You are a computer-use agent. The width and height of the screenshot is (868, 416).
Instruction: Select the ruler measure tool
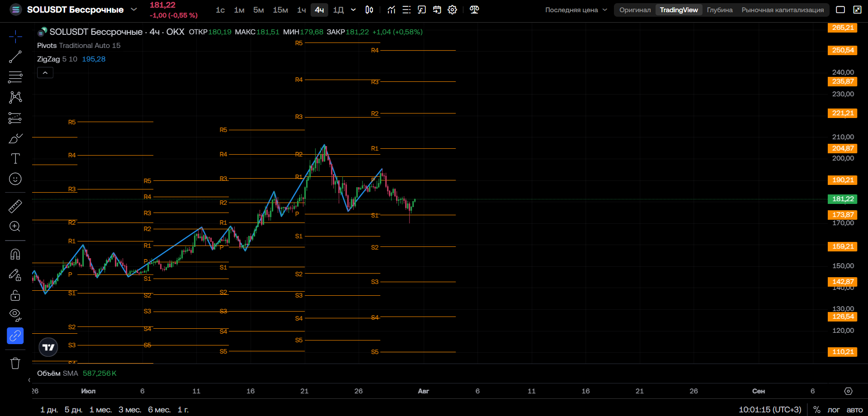tap(15, 206)
